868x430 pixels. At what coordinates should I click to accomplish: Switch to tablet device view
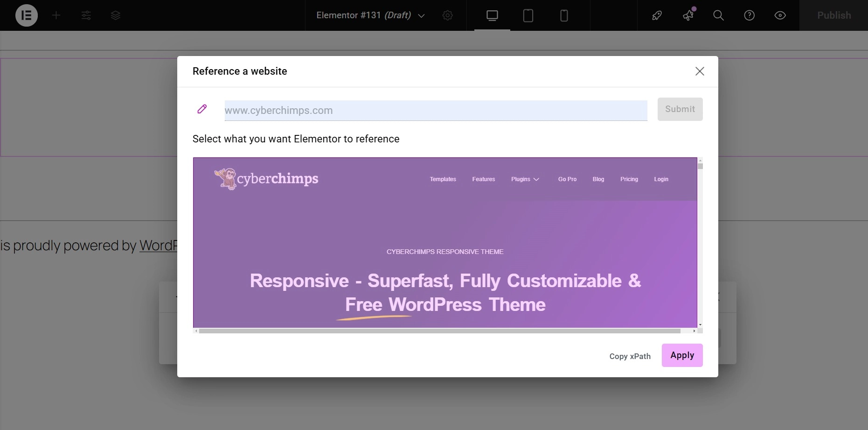(x=528, y=15)
